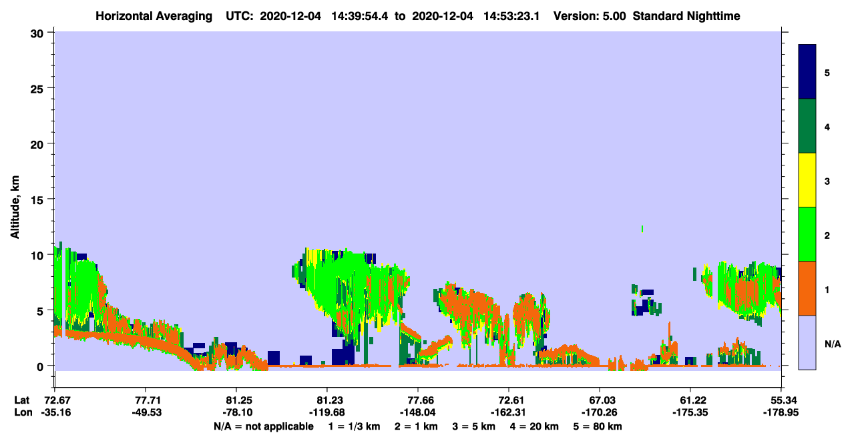Click the y-axis tick label 30
Screen dimensions: 868x445
tap(38, 33)
